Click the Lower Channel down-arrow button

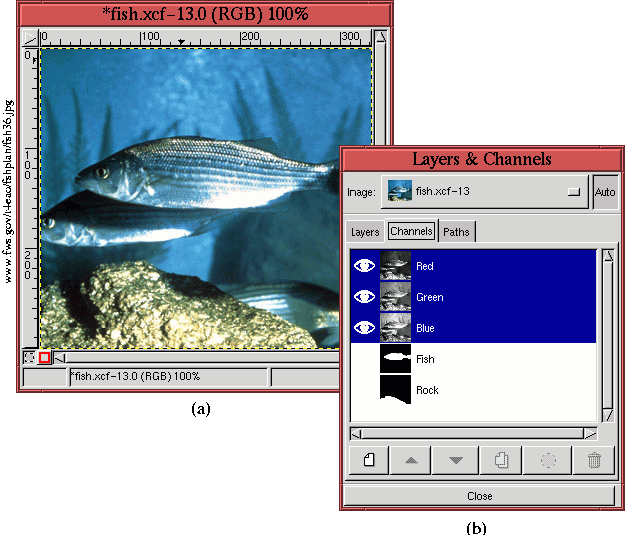click(x=457, y=460)
